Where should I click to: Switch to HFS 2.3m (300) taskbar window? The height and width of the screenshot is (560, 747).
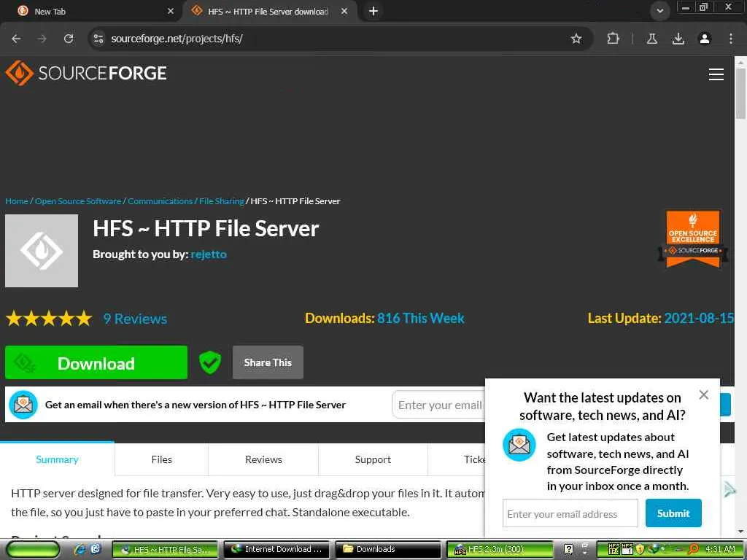[x=500, y=550]
